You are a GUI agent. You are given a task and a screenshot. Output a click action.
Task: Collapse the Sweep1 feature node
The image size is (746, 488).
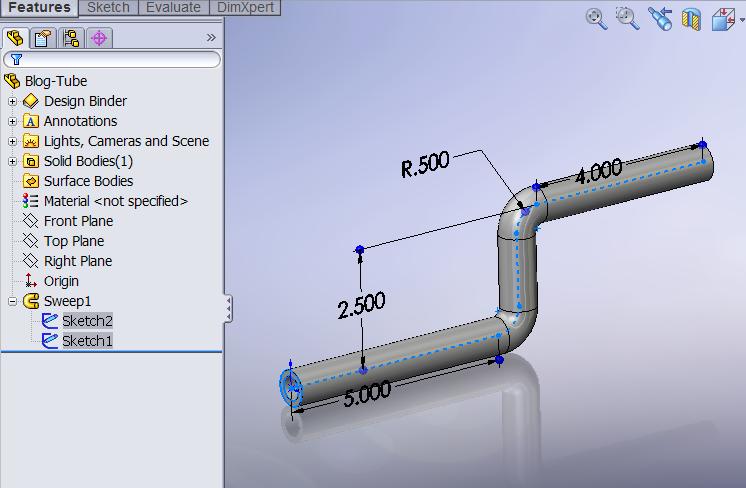pos(12,301)
